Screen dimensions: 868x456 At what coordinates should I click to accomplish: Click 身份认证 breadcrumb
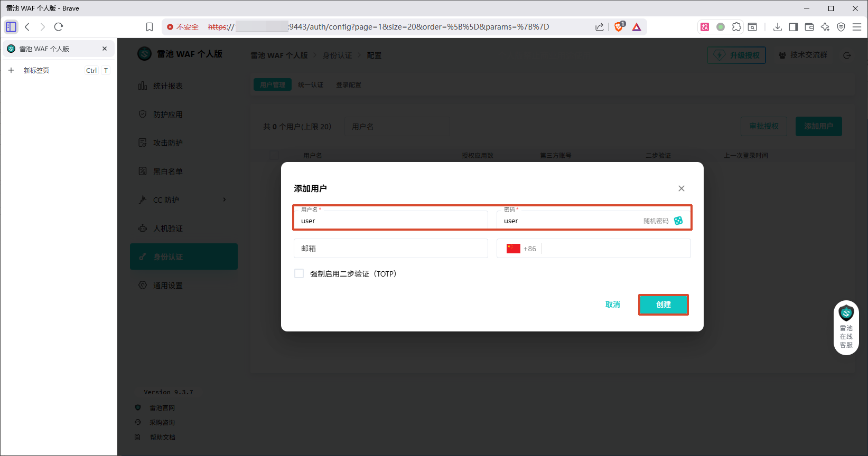pyautogui.click(x=338, y=55)
